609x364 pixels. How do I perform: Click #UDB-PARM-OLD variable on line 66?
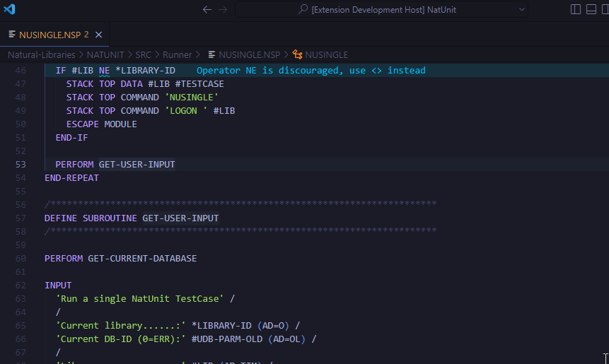(x=227, y=339)
